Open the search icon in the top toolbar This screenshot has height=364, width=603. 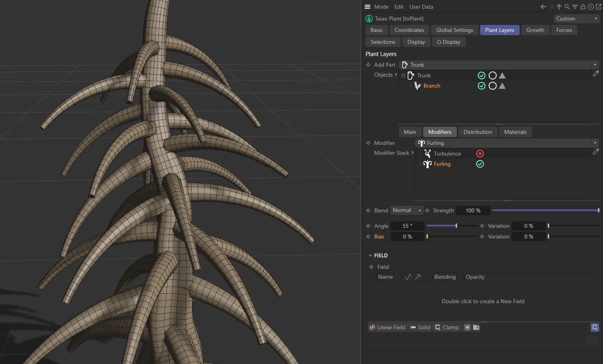click(567, 7)
